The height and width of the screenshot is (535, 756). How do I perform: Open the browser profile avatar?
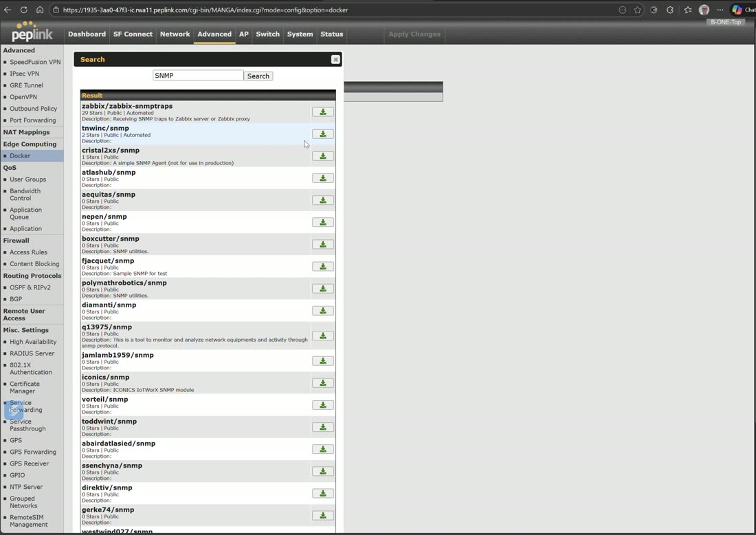point(704,10)
